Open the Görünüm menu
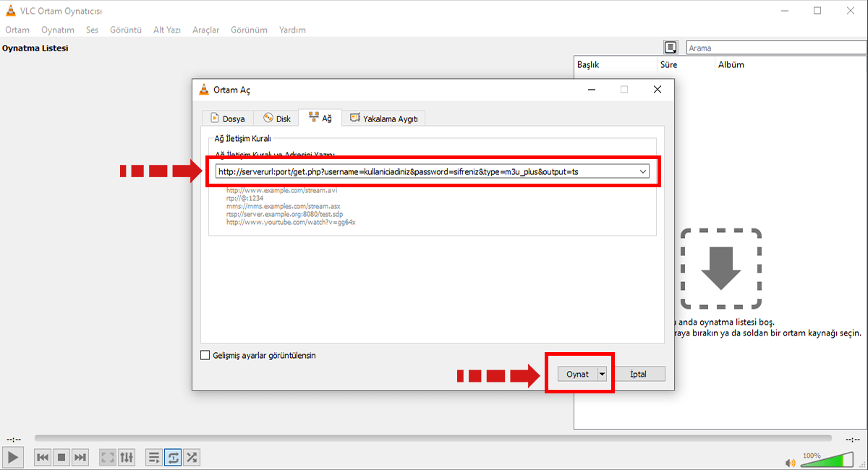 pos(249,30)
